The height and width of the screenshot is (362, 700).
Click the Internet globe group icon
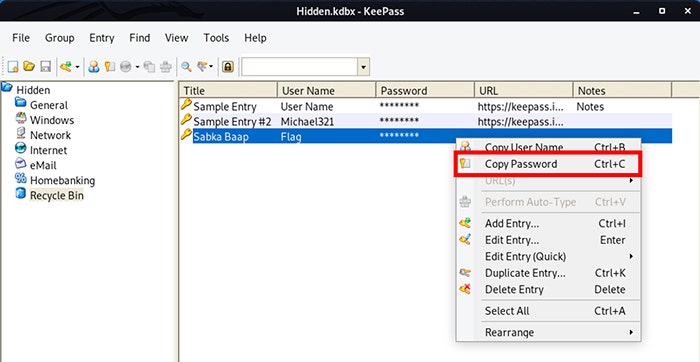[21, 148]
